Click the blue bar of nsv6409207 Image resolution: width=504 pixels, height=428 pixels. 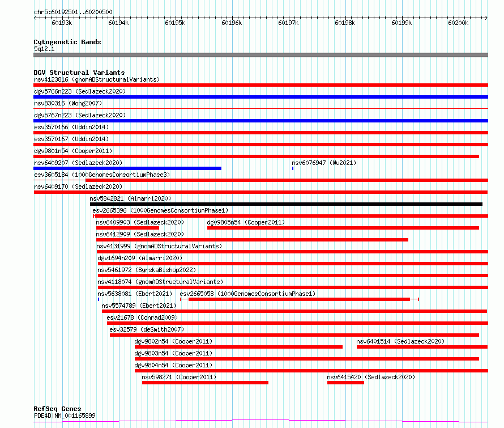127,168
